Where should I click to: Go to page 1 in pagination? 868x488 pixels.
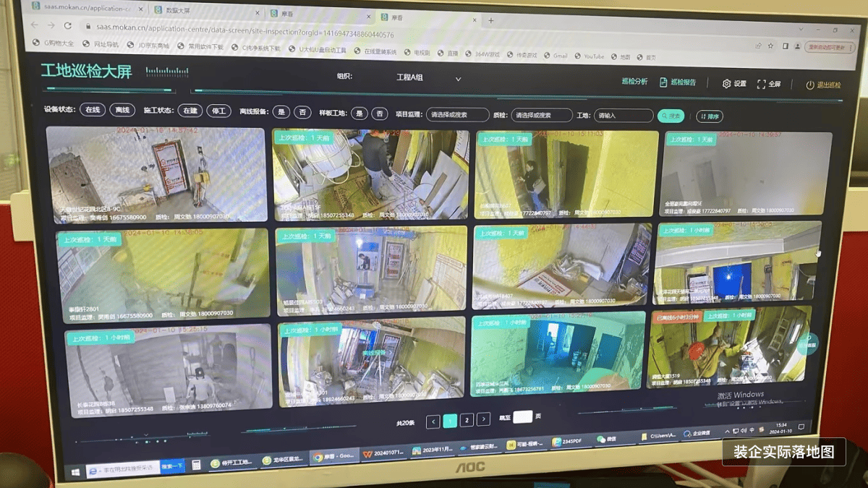(450, 421)
